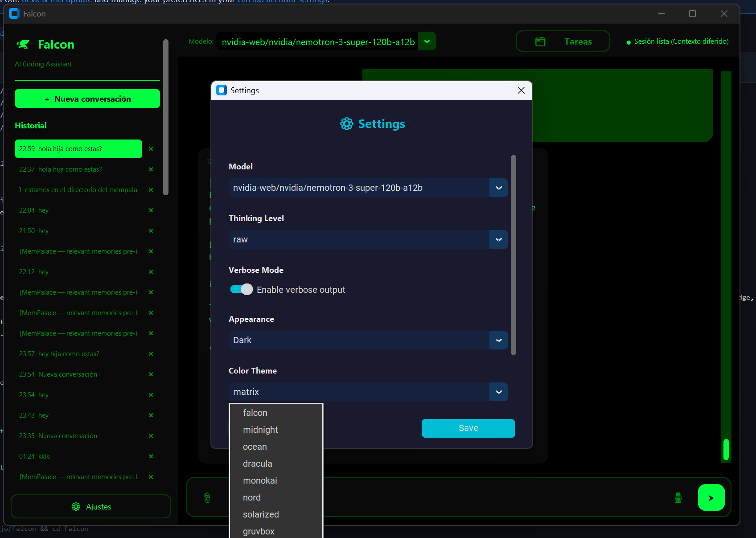Delete the 22:59 hola hija como estas conversation
The width and height of the screenshot is (756, 538).
point(151,149)
